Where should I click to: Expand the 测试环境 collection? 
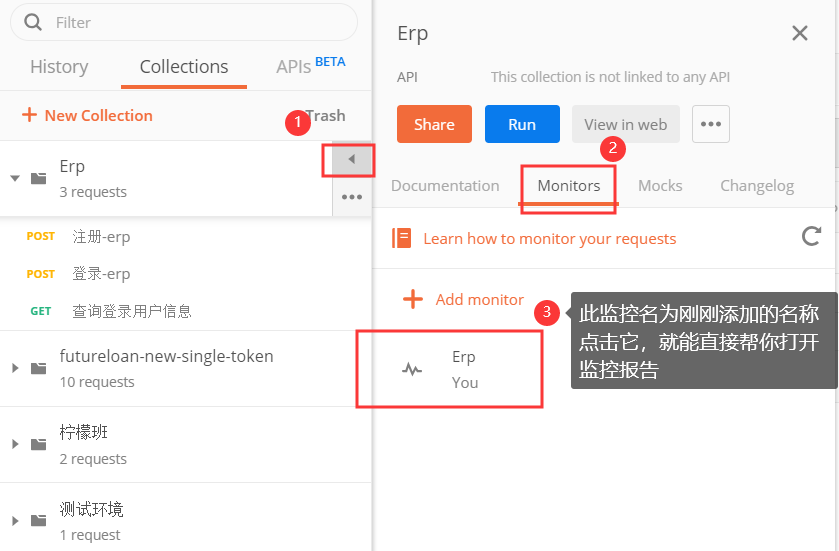[15, 521]
